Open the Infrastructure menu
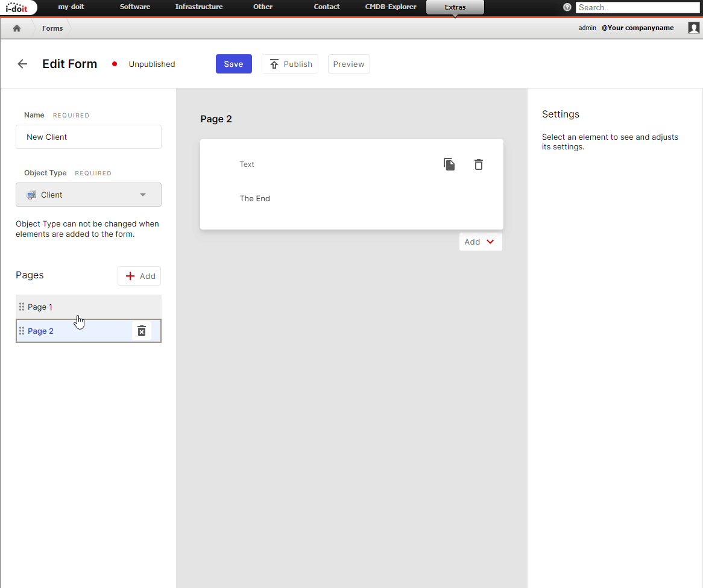 pos(199,7)
